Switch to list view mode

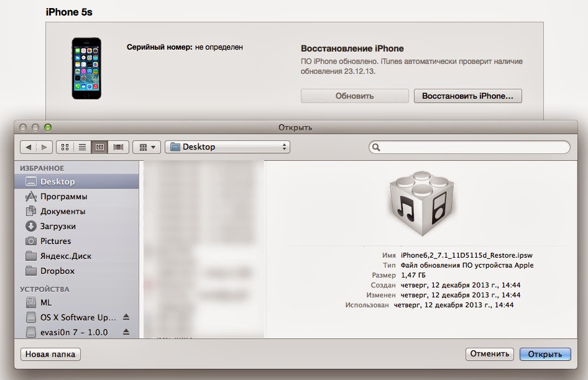click(x=81, y=147)
